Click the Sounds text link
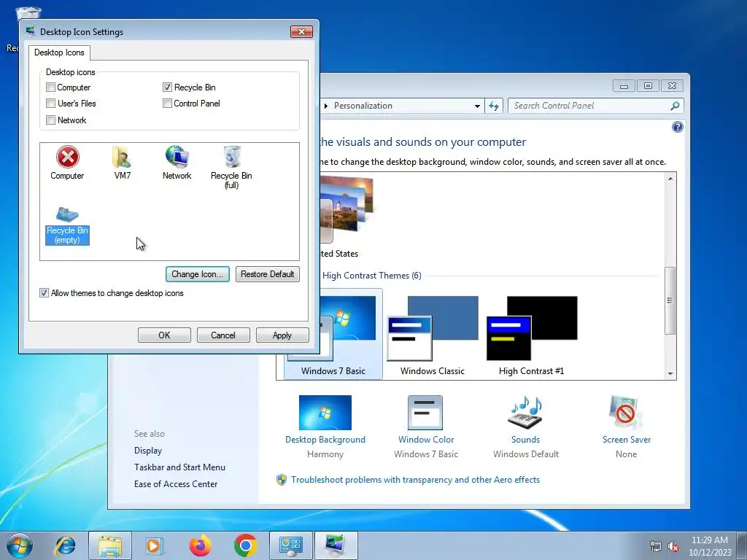This screenshot has height=560, width=747. pyautogui.click(x=525, y=440)
